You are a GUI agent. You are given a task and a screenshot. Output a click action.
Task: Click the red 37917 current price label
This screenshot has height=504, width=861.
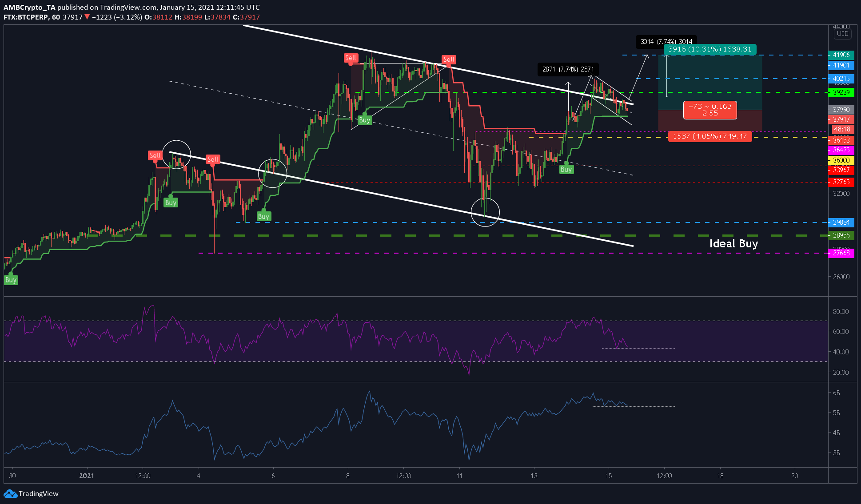pyautogui.click(x=841, y=119)
